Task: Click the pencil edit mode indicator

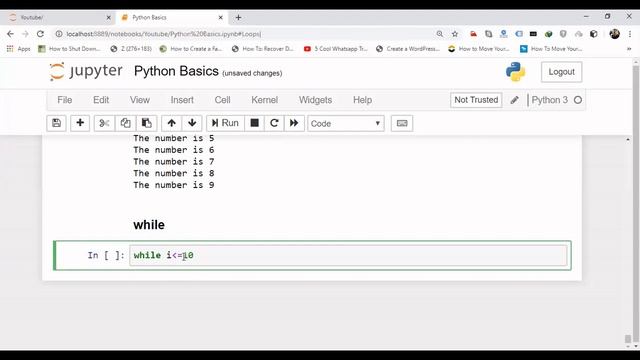Action: (514, 100)
